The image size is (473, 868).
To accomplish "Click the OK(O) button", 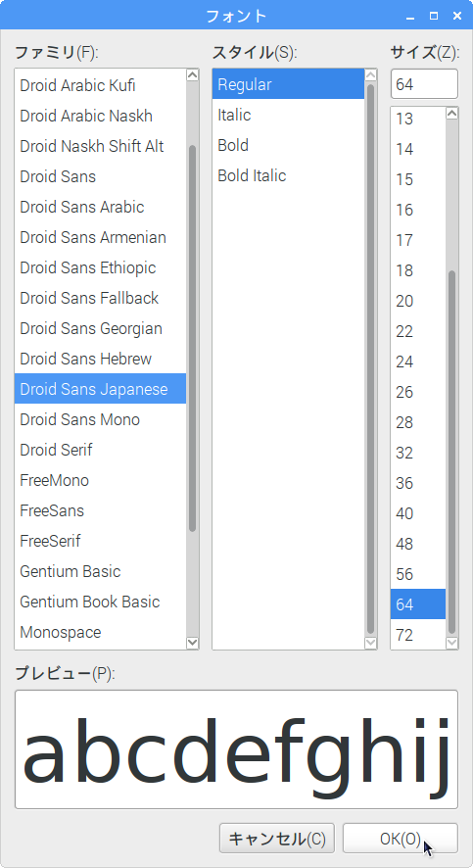I will click(400, 839).
